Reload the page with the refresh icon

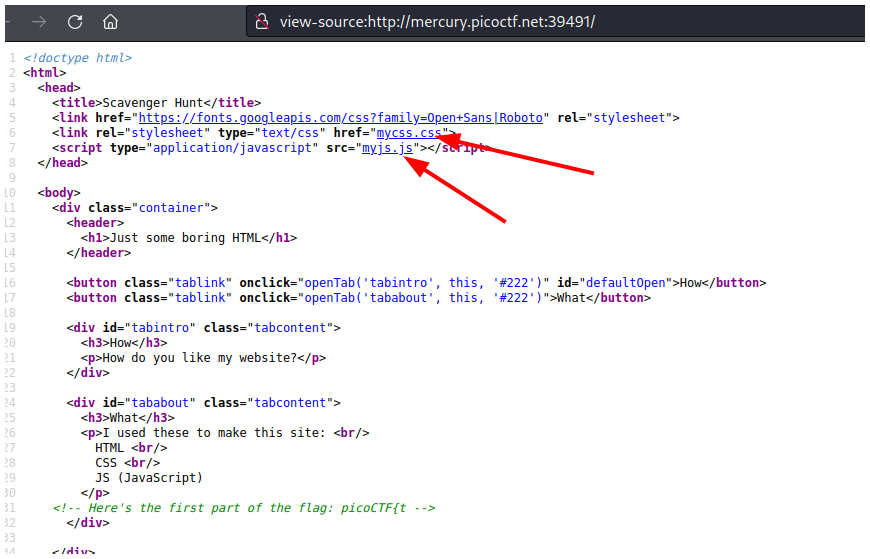[x=75, y=21]
